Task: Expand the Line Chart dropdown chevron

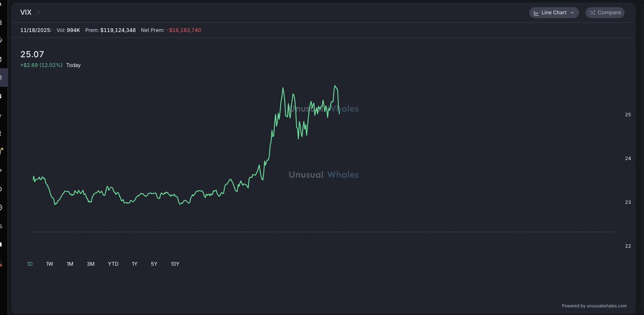Action: pos(573,12)
